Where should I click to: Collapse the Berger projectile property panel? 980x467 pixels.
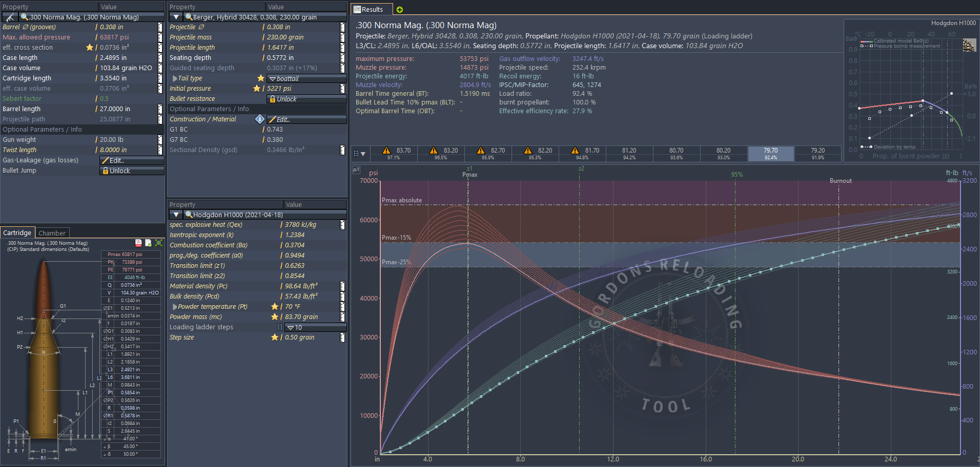click(x=176, y=17)
